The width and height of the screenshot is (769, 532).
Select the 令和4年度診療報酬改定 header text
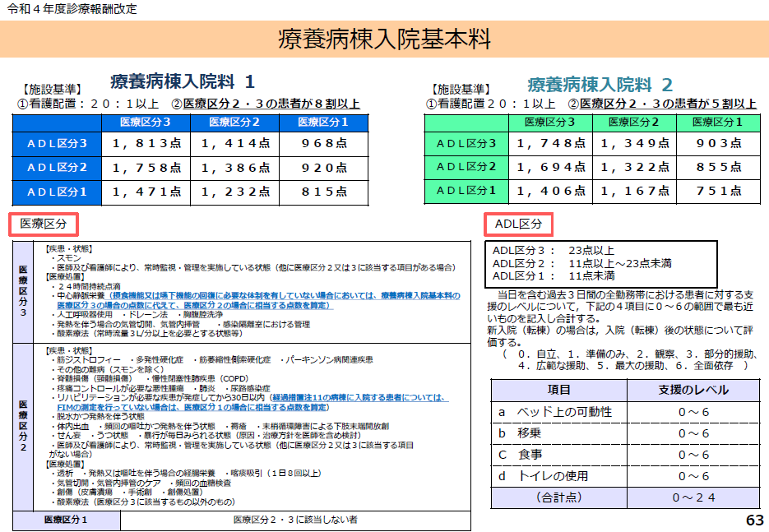click(x=72, y=9)
